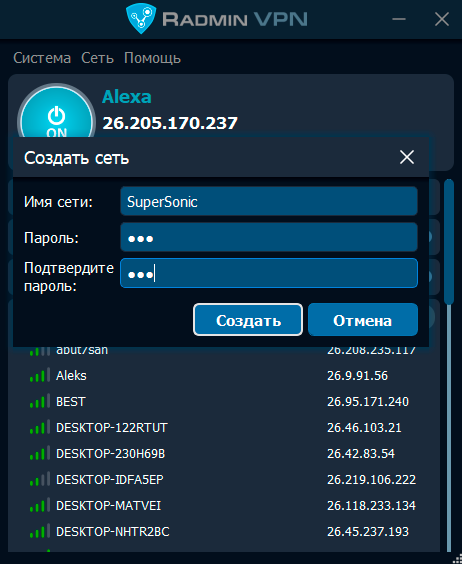Click the Alexa computer name
Image resolution: width=462 pixels, height=564 pixels.
(x=127, y=97)
